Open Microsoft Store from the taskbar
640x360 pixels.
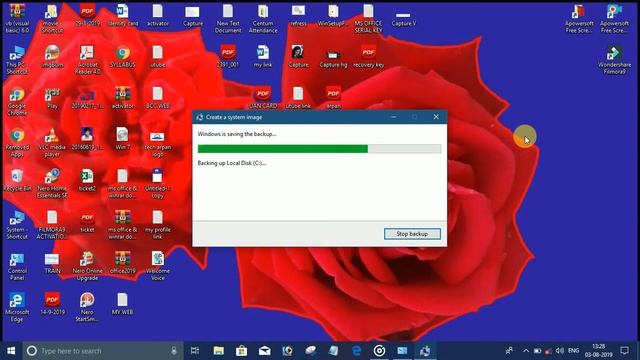pos(242,351)
